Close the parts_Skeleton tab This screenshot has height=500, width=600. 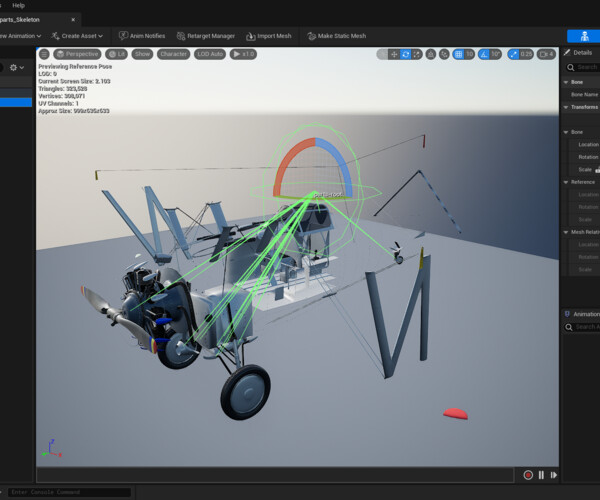tap(73, 20)
